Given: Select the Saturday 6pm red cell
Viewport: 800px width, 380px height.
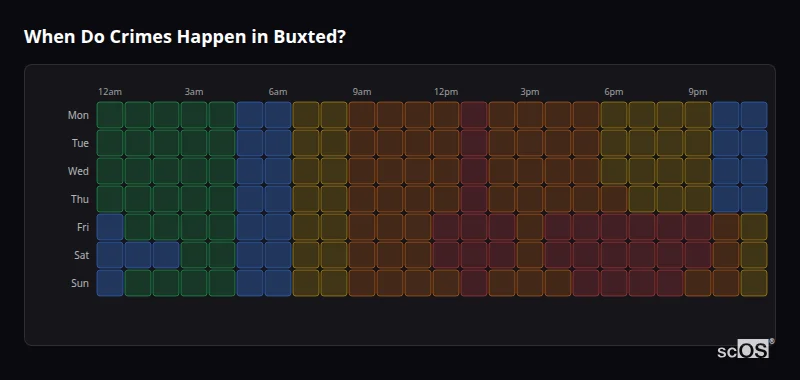Looking at the screenshot, I should coord(614,255).
